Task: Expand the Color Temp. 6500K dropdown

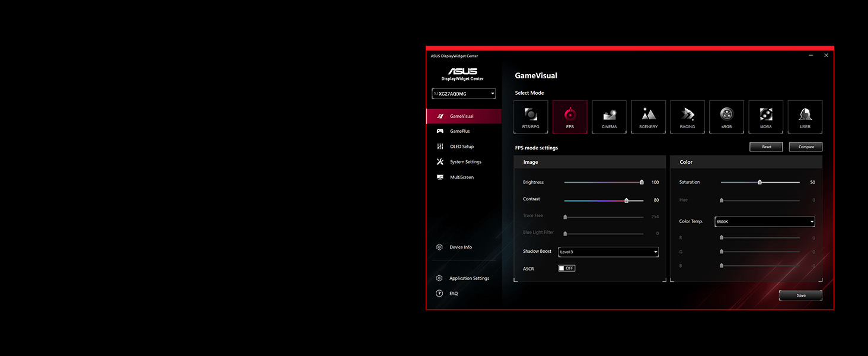Action: click(764, 222)
